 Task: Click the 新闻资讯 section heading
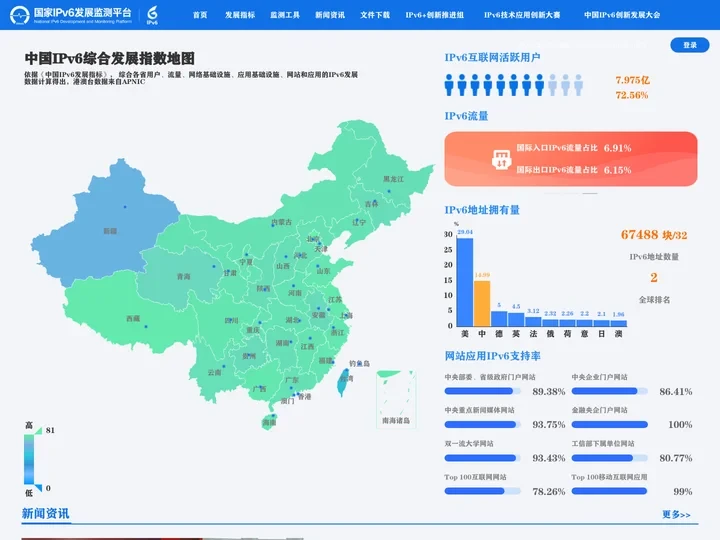tap(45, 513)
